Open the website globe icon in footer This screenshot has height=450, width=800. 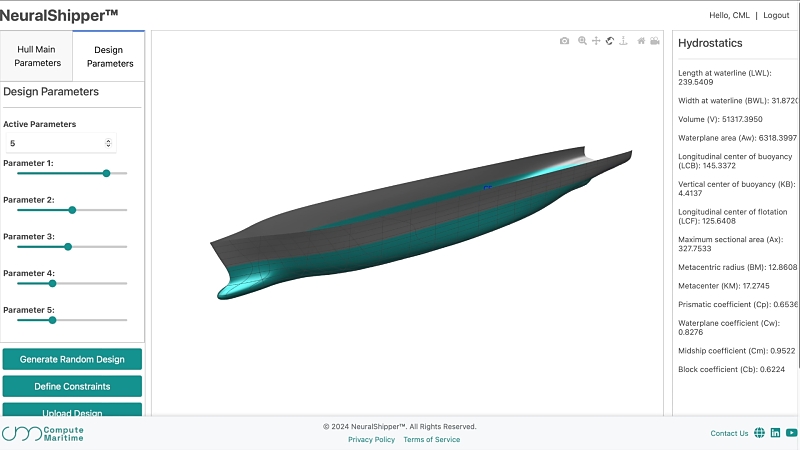(x=759, y=433)
